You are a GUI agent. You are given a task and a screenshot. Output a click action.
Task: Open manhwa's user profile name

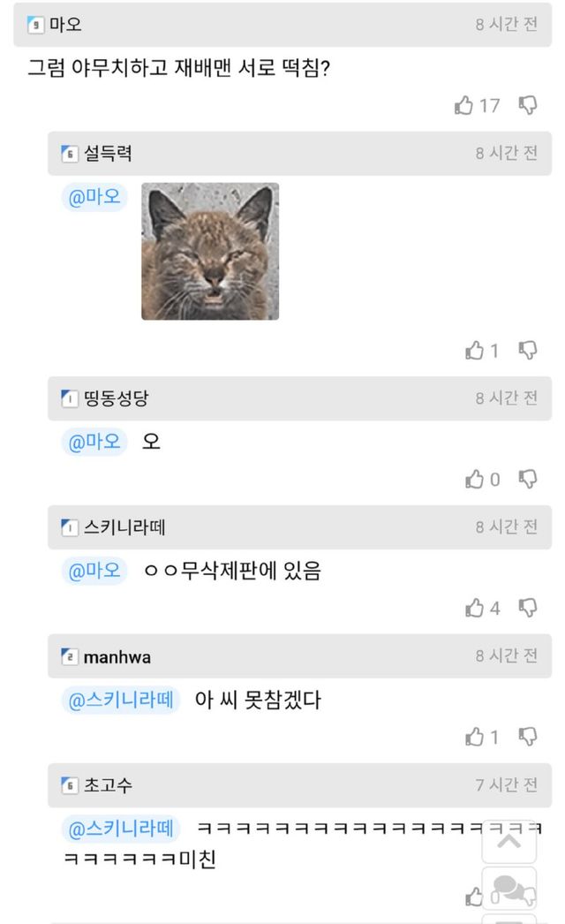click(117, 657)
